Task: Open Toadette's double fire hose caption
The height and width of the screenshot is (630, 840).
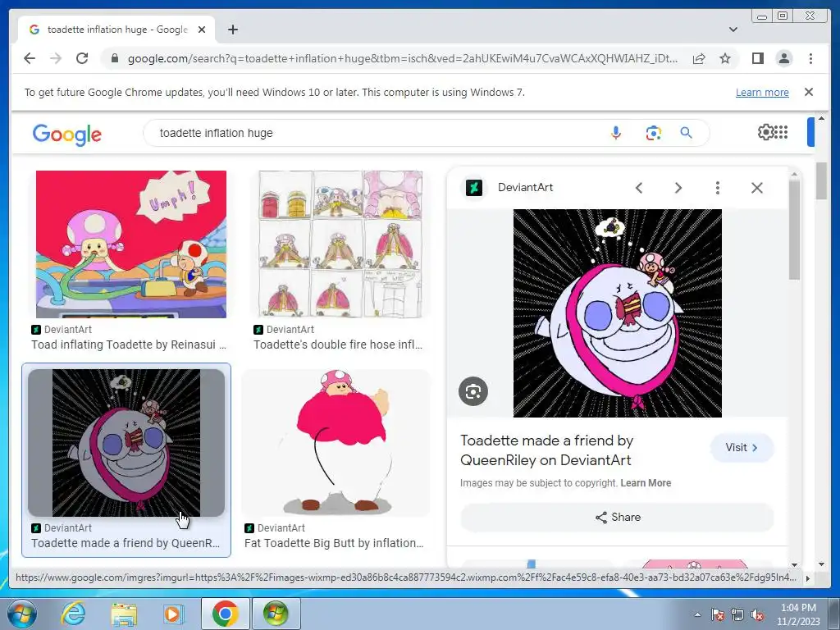Action: [338, 345]
